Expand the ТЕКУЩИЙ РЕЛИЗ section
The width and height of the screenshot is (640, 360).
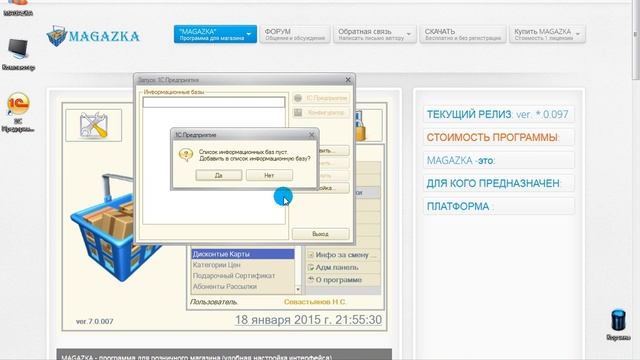[x=498, y=114]
